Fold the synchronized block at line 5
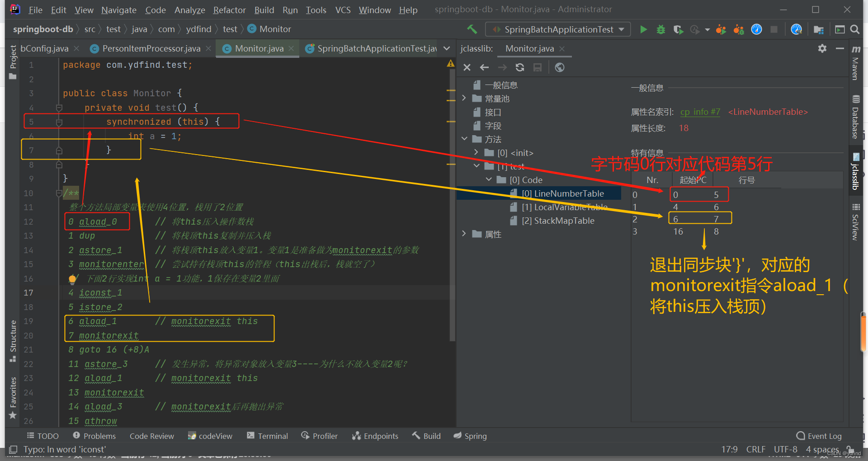The image size is (868, 461). [59, 122]
